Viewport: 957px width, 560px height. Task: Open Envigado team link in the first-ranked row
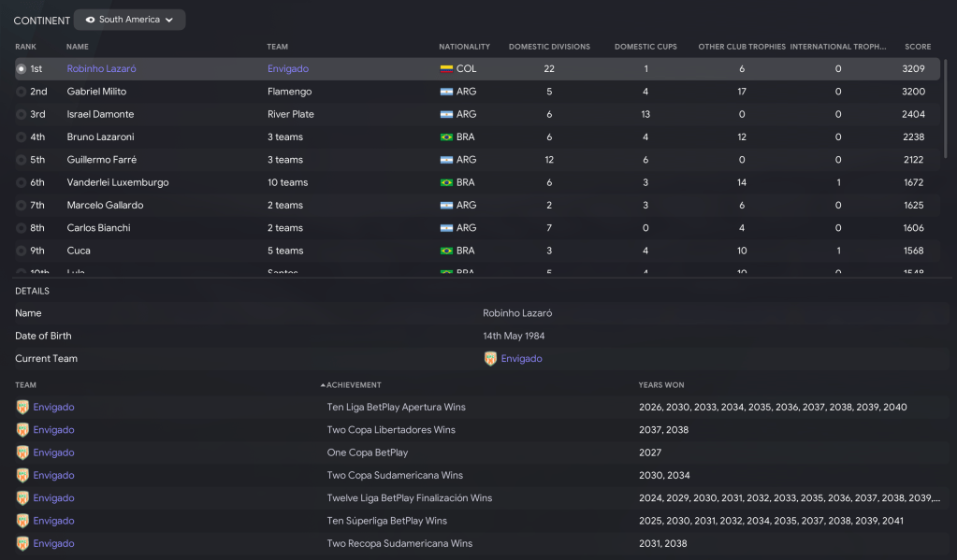[x=287, y=69]
